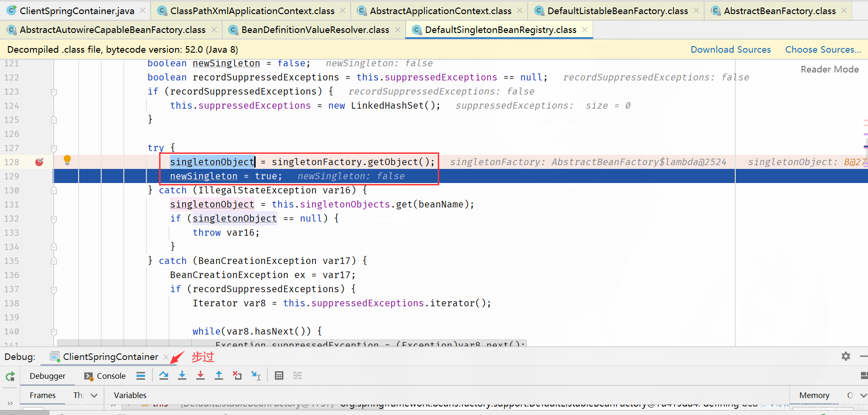Expand the threads tab dropdown chevron
Screen dimensions: 868x415
tap(94, 395)
